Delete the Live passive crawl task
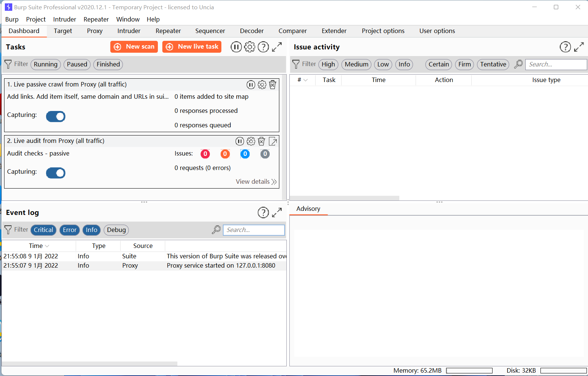Viewport: 588px width, 376px height. [273, 85]
